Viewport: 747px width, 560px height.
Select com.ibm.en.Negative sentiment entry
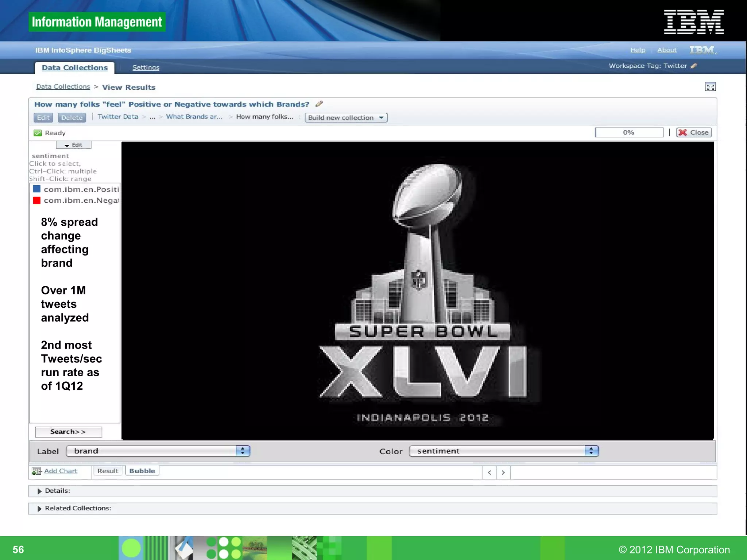click(81, 201)
